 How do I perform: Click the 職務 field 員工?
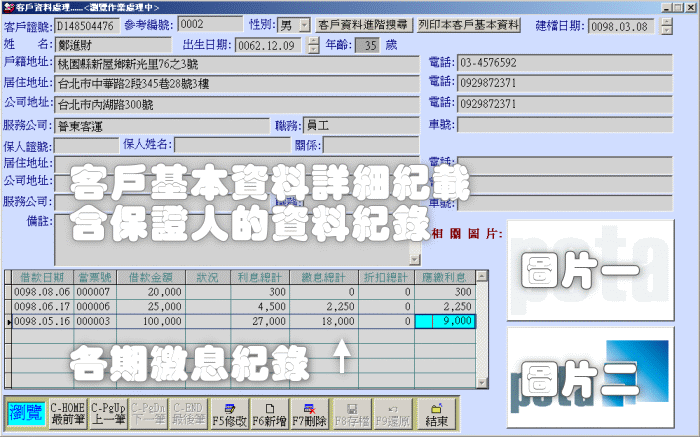(x=361, y=126)
